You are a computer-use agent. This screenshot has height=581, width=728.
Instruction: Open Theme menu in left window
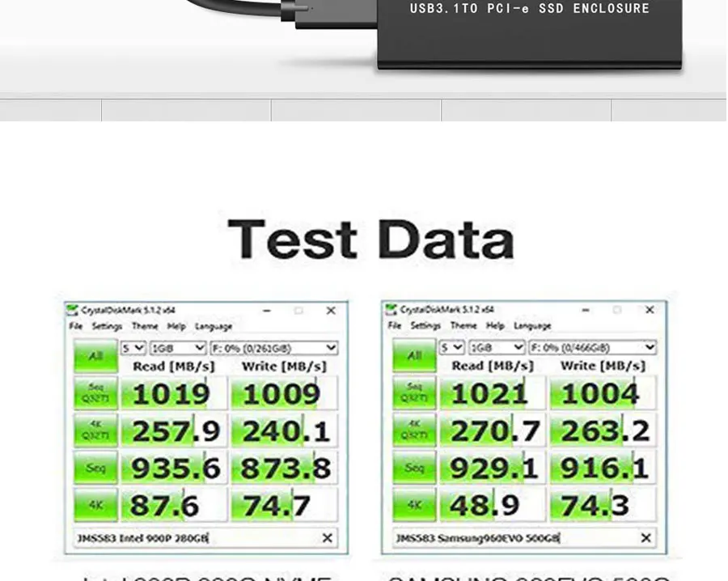(x=145, y=326)
